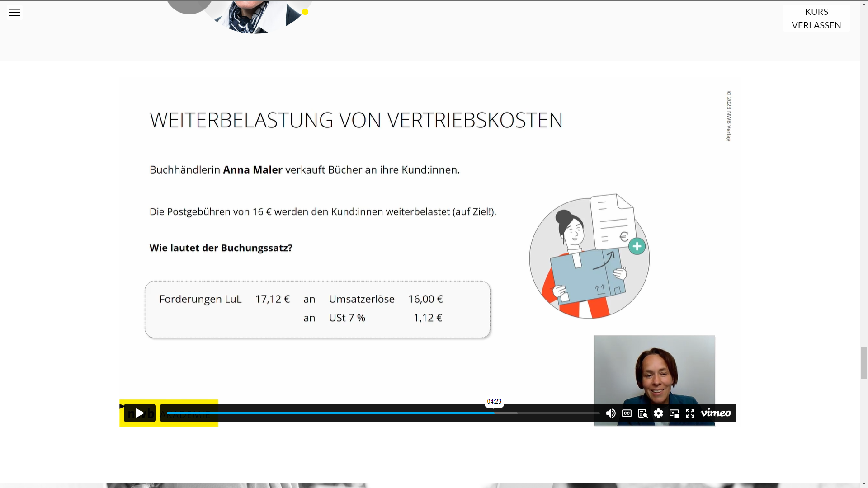
Task: Click the 04:23 timestamp marker
Action: click(494, 401)
